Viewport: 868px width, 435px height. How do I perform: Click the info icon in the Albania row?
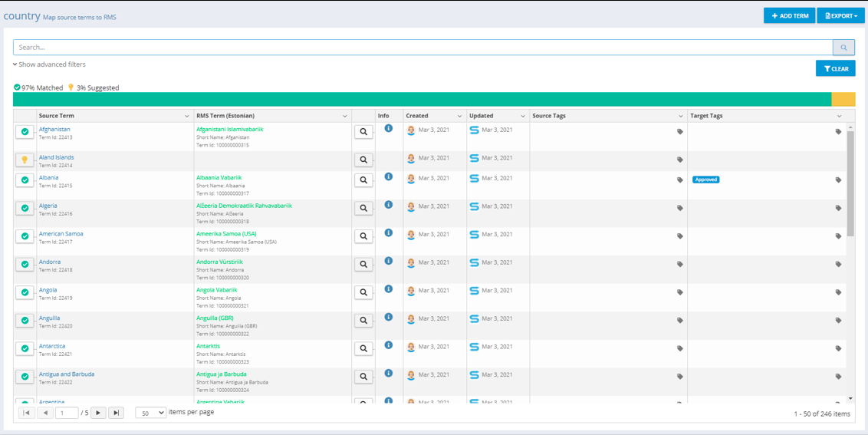(388, 177)
